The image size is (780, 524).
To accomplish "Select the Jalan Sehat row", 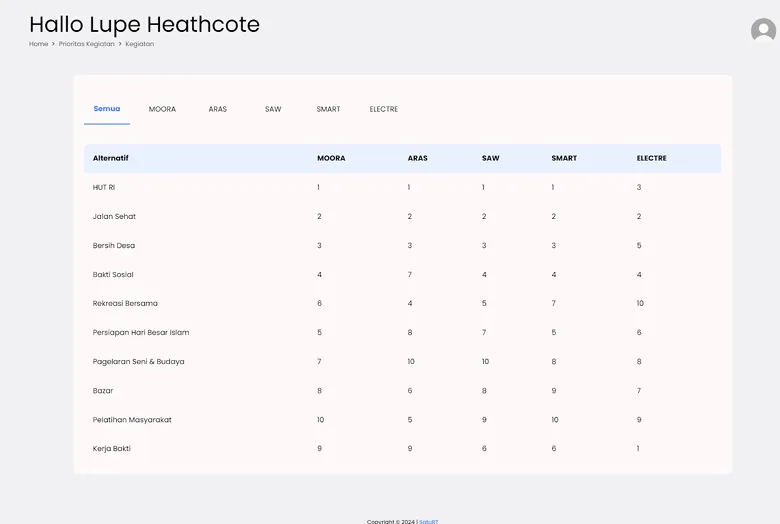I will click(x=114, y=216).
